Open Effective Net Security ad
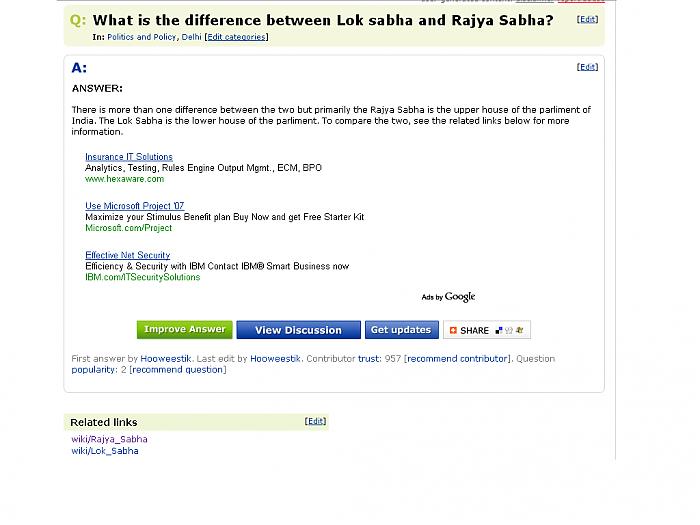This screenshot has height=525, width=700. tap(128, 255)
